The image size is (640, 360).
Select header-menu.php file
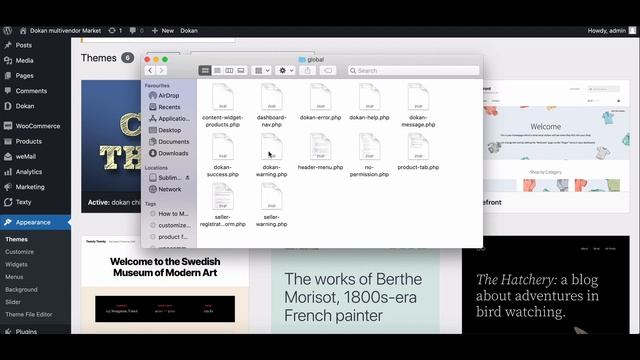click(x=320, y=151)
